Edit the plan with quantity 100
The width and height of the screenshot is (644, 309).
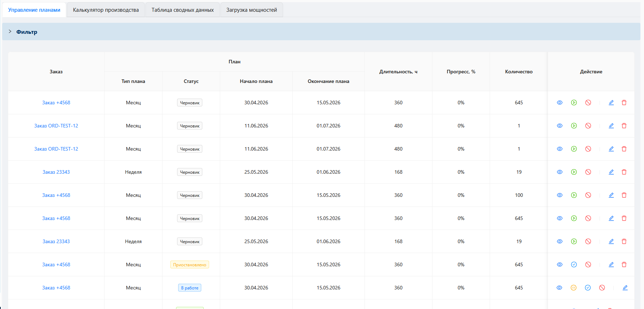coord(611,195)
